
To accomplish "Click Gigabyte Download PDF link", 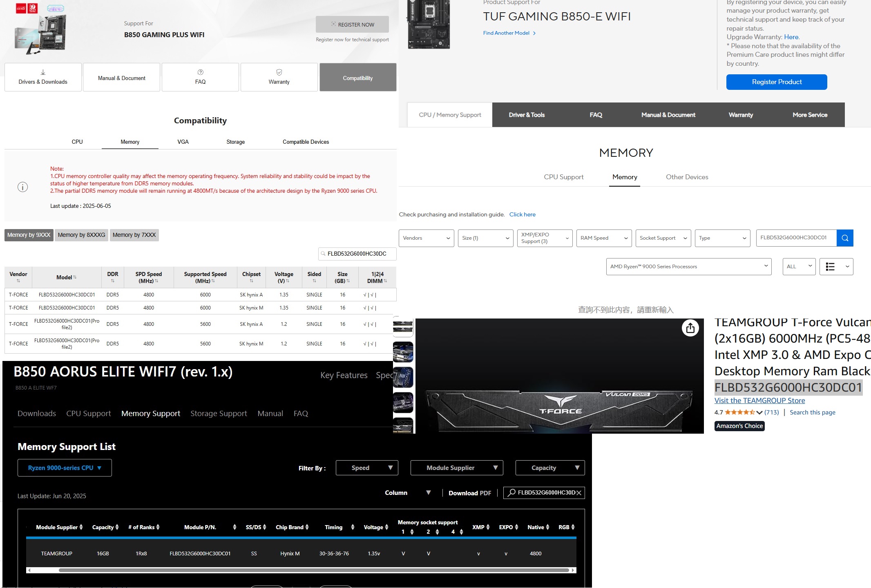I will coord(470,493).
